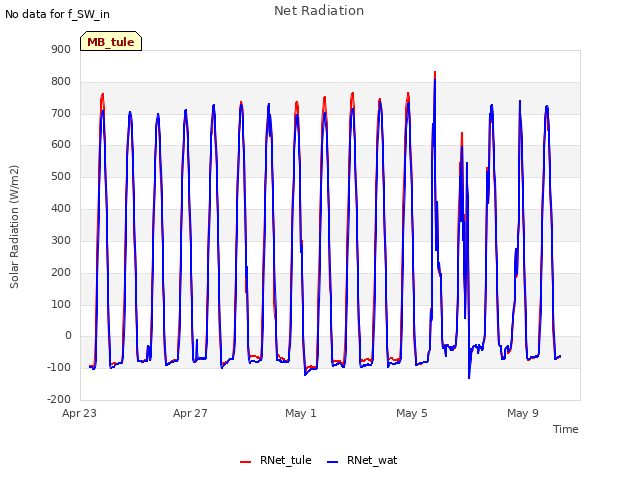Click the 0 y-axis tick label
Viewport: 640px width, 480px height.
pos(68,336)
